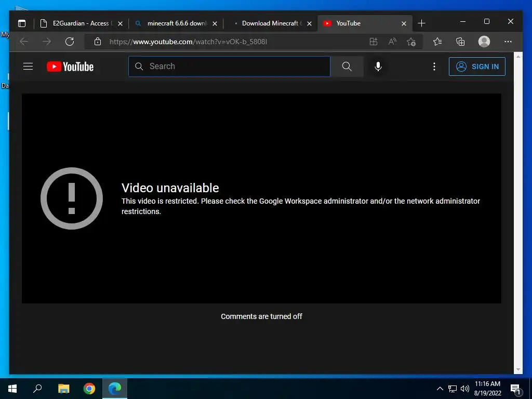Go to YouTube home via logo

(x=70, y=66)
